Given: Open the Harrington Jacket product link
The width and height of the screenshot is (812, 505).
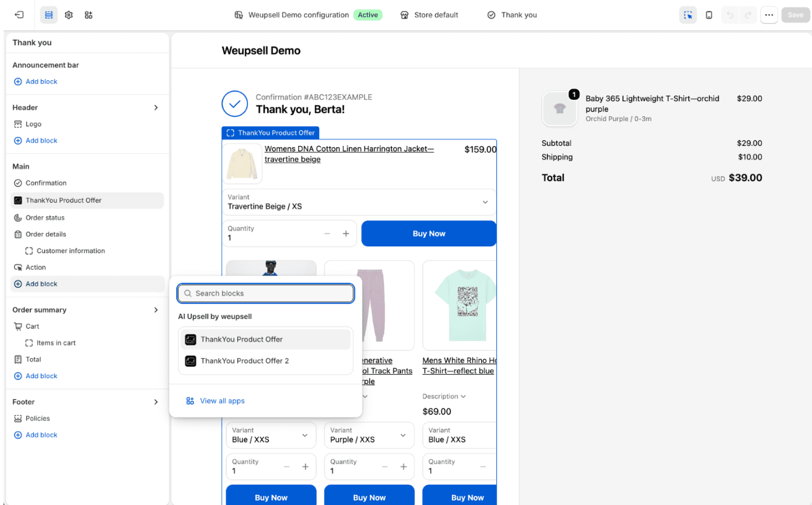Looking at the screenshot, I should coord(349,154).
